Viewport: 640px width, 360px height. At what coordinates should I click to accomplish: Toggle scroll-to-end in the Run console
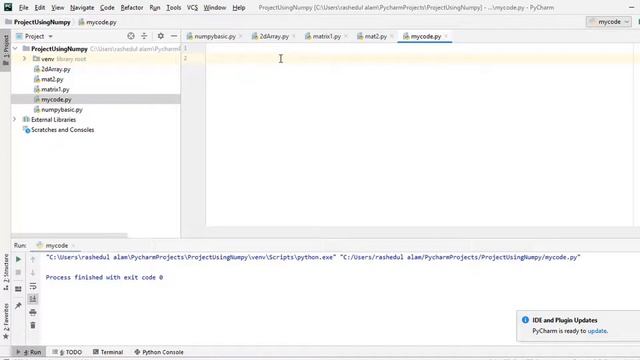tap(33, 299)
